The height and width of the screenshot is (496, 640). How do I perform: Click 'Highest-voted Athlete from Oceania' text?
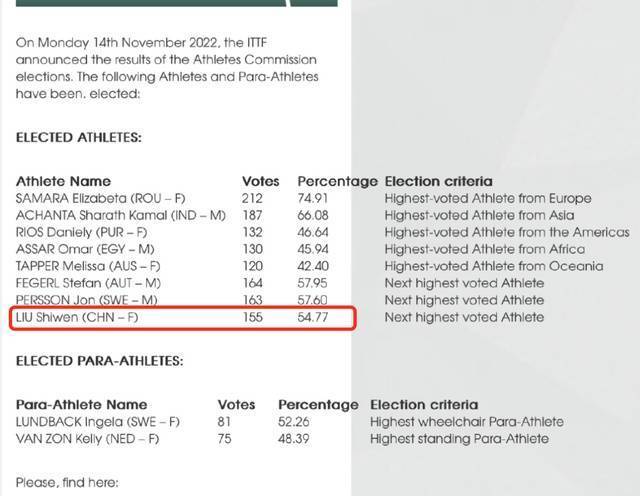coord(493,266)
